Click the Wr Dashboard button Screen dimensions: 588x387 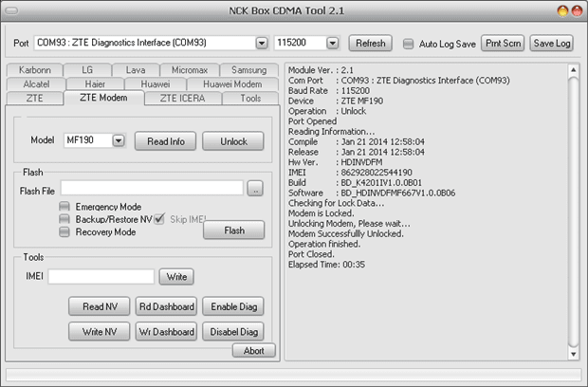click(166, 331)
